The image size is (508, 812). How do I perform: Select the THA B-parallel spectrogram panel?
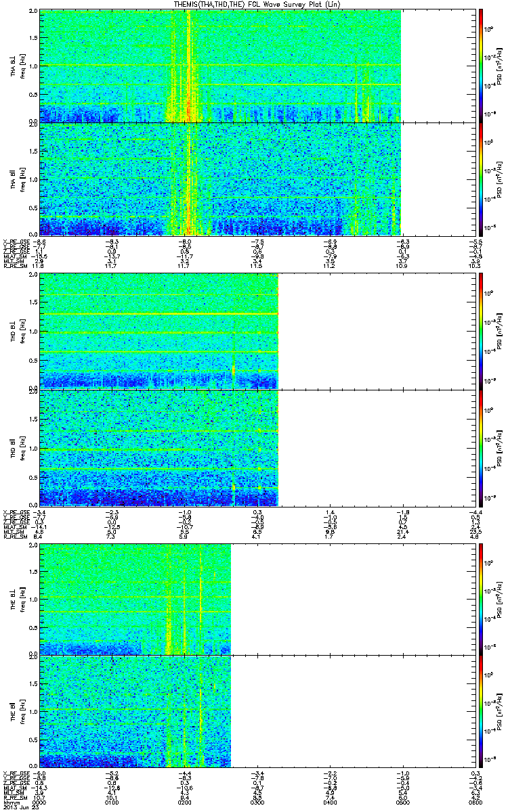tap(256, 178)
